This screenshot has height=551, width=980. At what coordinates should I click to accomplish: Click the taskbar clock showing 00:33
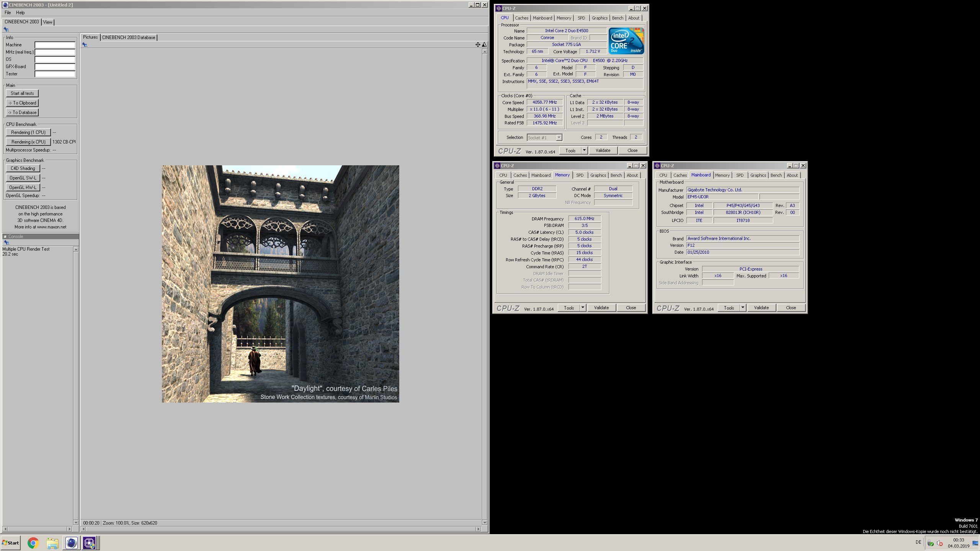click(x=959, y=543)
